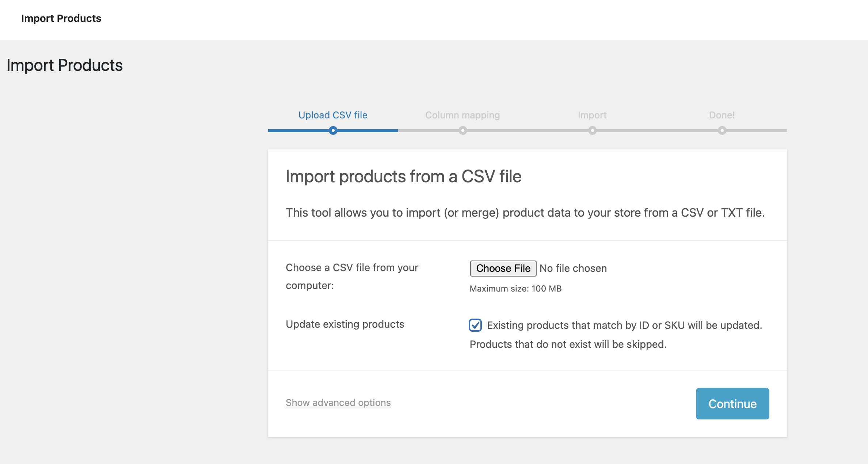Select the Import step label
This screenshot has height=464, width=868.
click(x=592, y=115)
